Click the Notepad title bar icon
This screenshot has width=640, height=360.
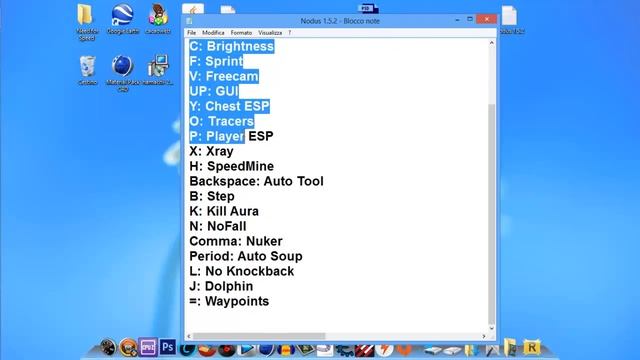(189, 21)
